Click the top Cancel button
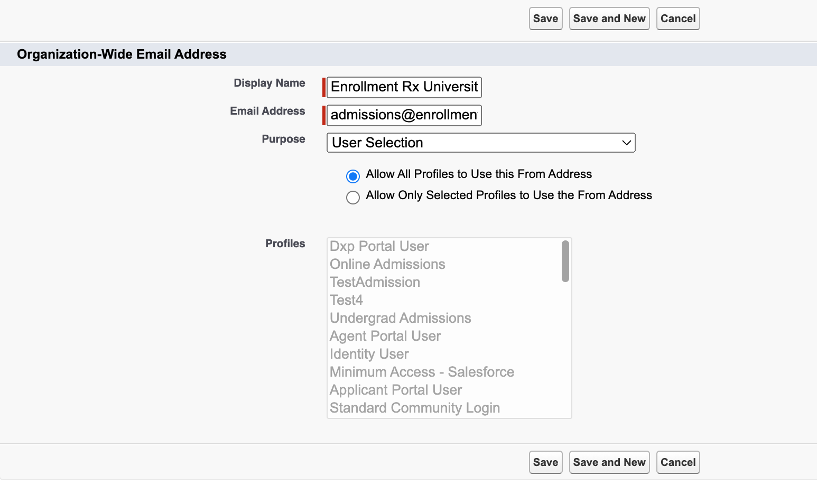The width and height of the screenshot is (817, 504). coord(678,18)
